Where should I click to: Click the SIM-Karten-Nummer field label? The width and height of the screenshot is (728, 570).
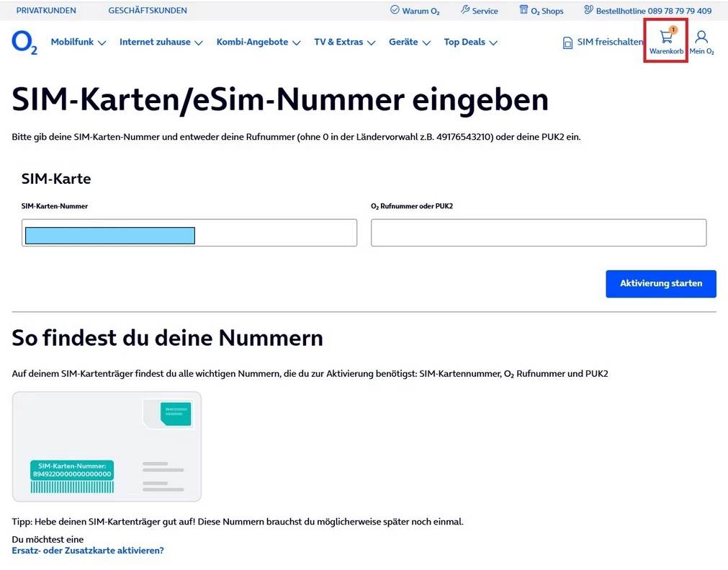point(54,206)
